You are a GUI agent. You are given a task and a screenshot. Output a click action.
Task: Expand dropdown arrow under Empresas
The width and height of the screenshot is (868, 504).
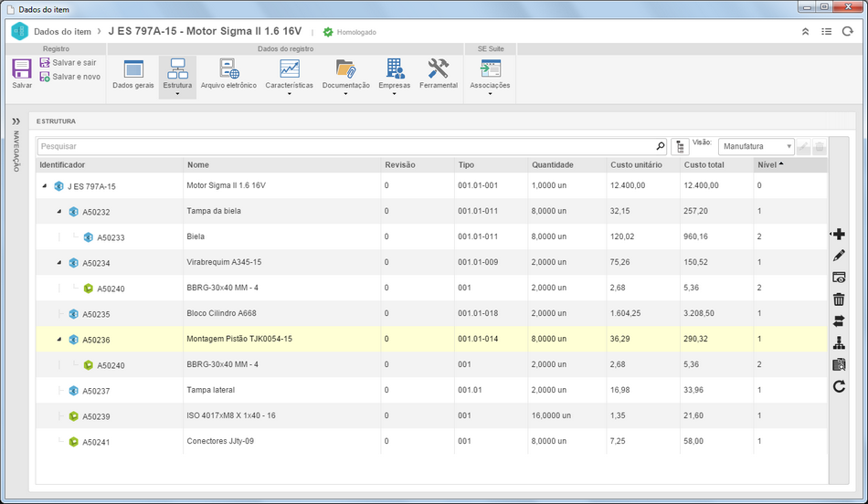click(x=394, y=94)
